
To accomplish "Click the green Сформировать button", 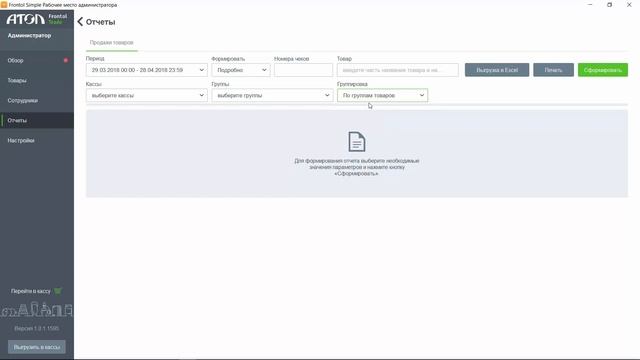I will click(x=602, y=70).
